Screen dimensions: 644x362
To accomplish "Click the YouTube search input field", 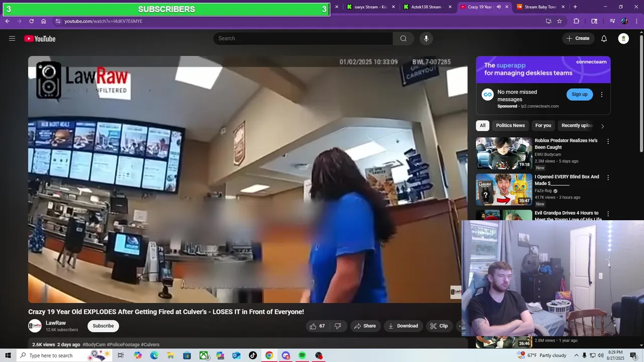I will (303, 39).
